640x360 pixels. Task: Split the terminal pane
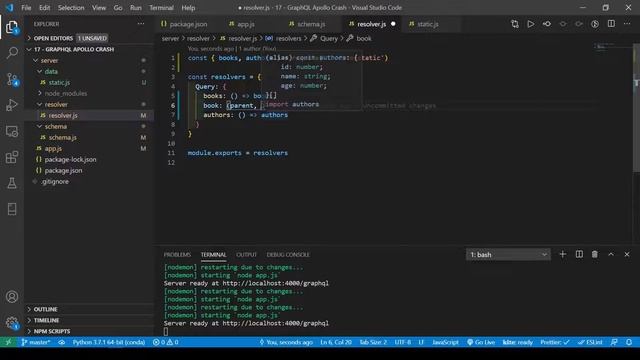tap(579, 254)
